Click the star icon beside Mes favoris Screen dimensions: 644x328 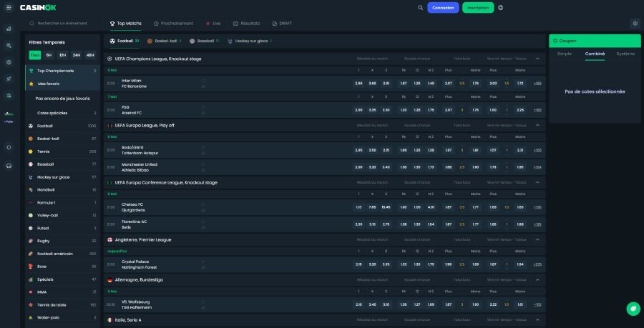(31, 83)
